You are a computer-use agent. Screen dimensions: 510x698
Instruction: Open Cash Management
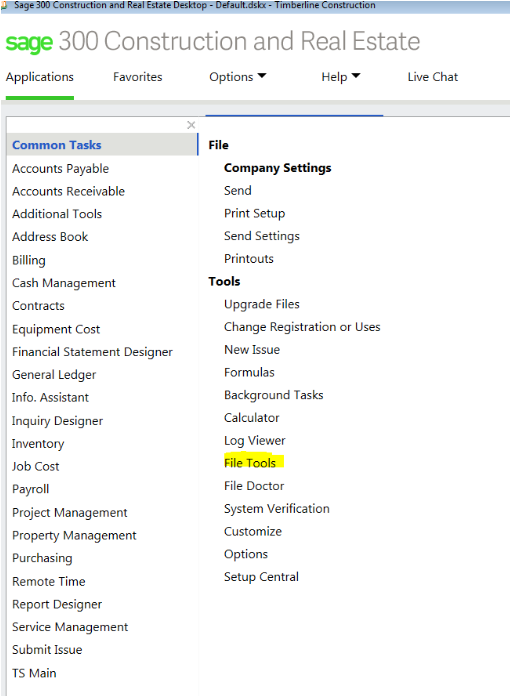(64, 283)
